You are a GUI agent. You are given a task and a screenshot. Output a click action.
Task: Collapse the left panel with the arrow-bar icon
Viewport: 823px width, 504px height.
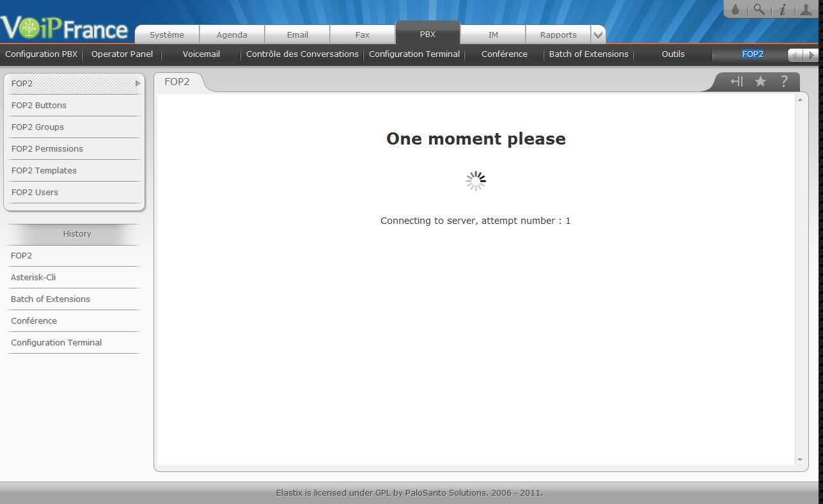pos(737,81)
